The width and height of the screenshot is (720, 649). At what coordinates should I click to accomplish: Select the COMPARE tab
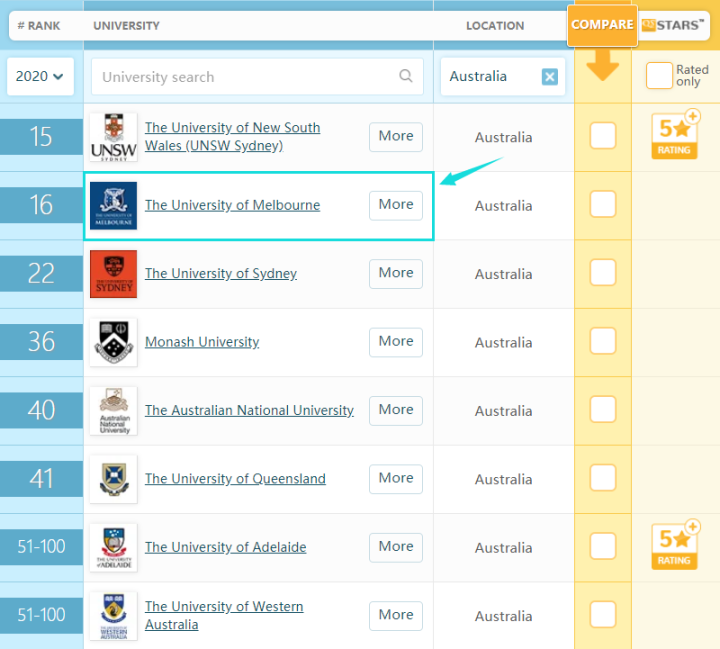pyautogui.click(x=602, y=25)
